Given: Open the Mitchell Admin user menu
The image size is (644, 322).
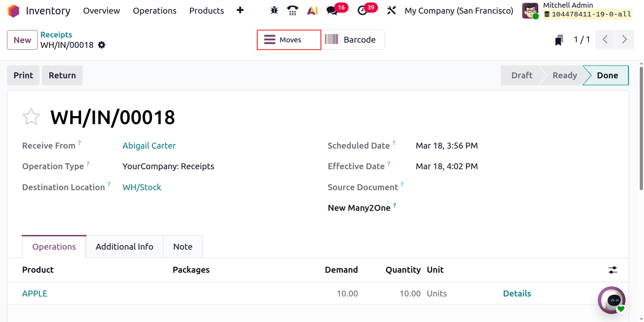Looking at the screenshot, I should click(x=568, y=5).
